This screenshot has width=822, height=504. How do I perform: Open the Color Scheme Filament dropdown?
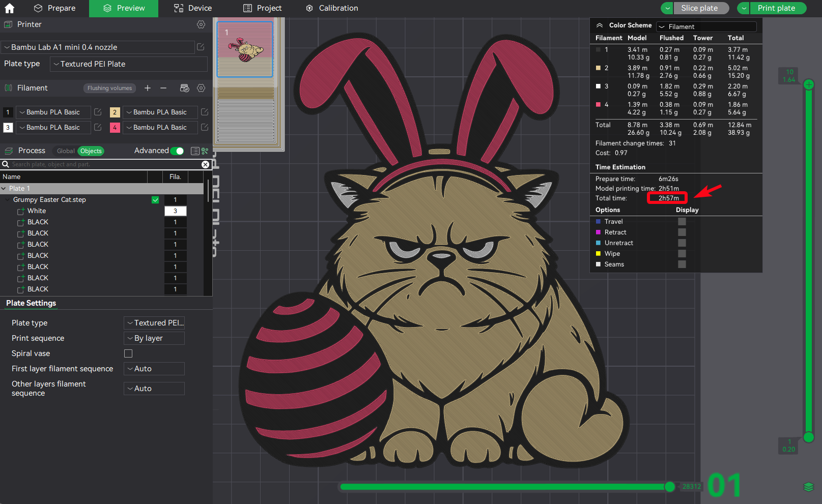coord(706,26)
